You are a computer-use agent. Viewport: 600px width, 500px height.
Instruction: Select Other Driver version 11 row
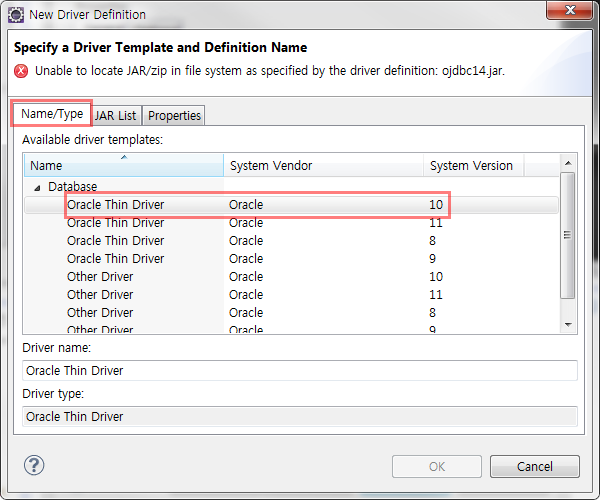[291, 295]
